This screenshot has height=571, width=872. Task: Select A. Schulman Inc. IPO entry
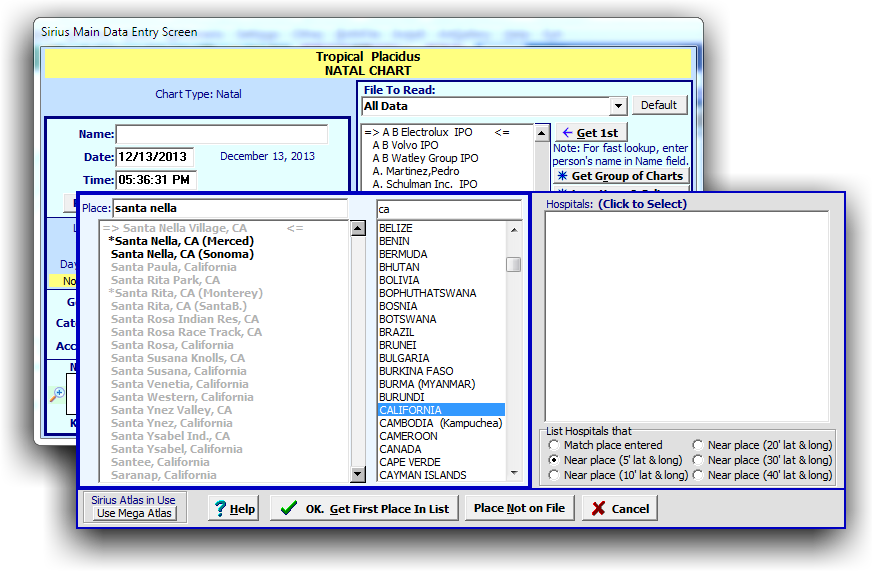click(424, 184)
